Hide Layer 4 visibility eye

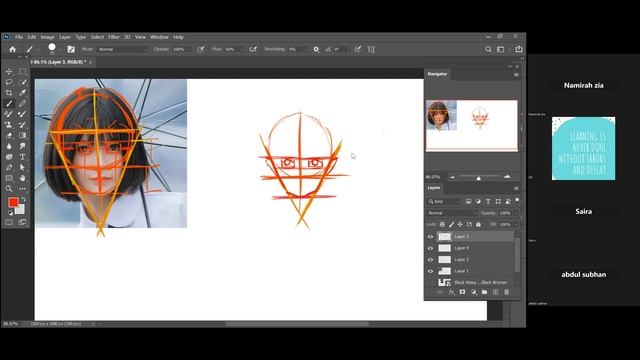[x=430, y=248]
